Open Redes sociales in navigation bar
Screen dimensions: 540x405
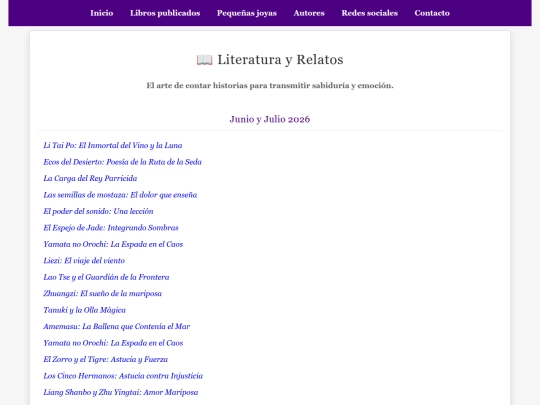point(370,13)
